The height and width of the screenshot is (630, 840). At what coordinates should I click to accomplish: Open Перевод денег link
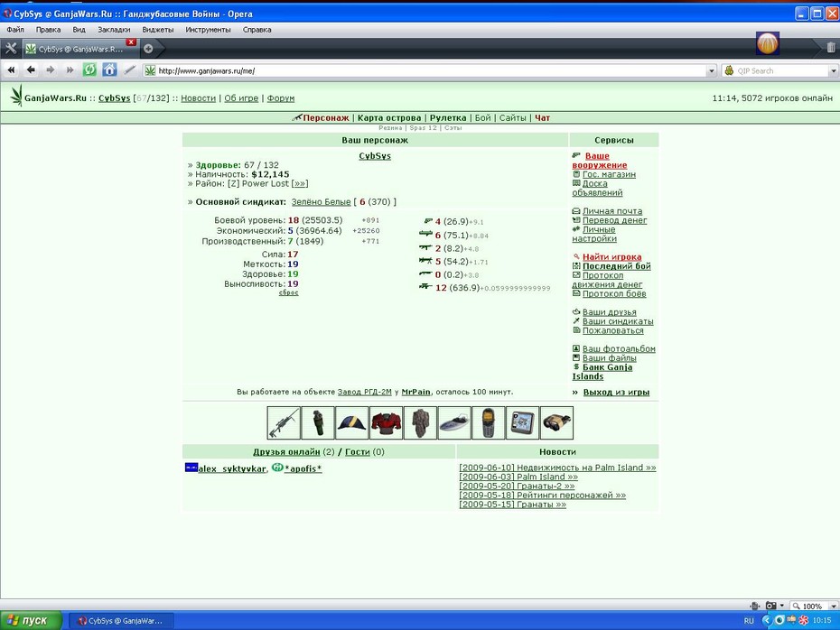coord(614,220)
